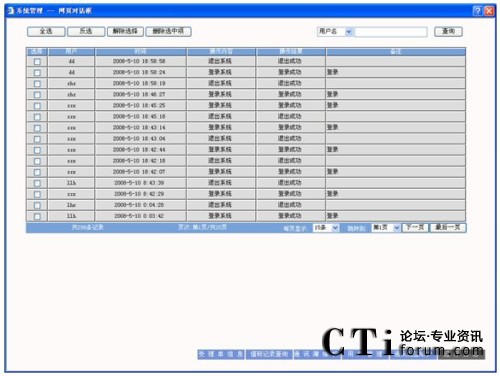
Task: Select the checkbox for user 11h at 8:43:39
Action: point(37,183)
